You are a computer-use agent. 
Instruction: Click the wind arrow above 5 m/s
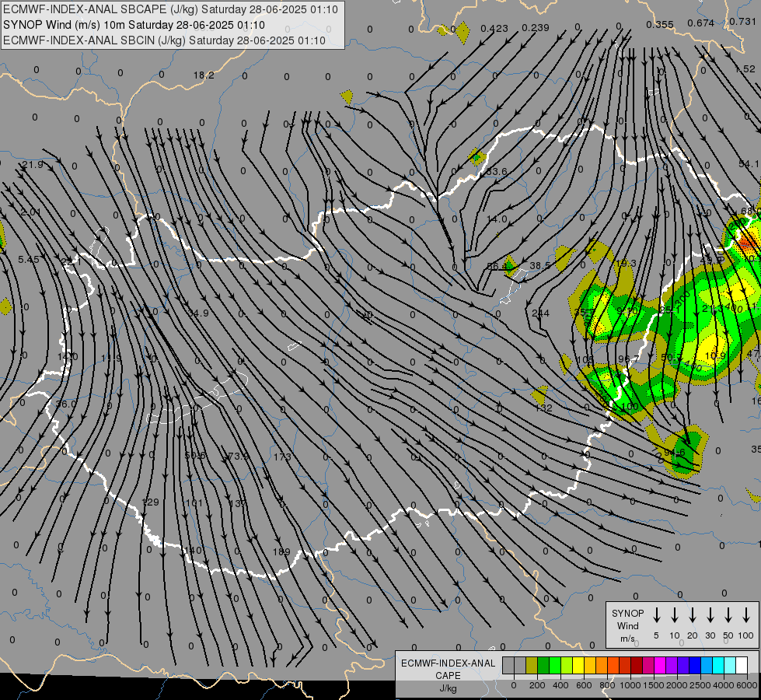(656, 614)
